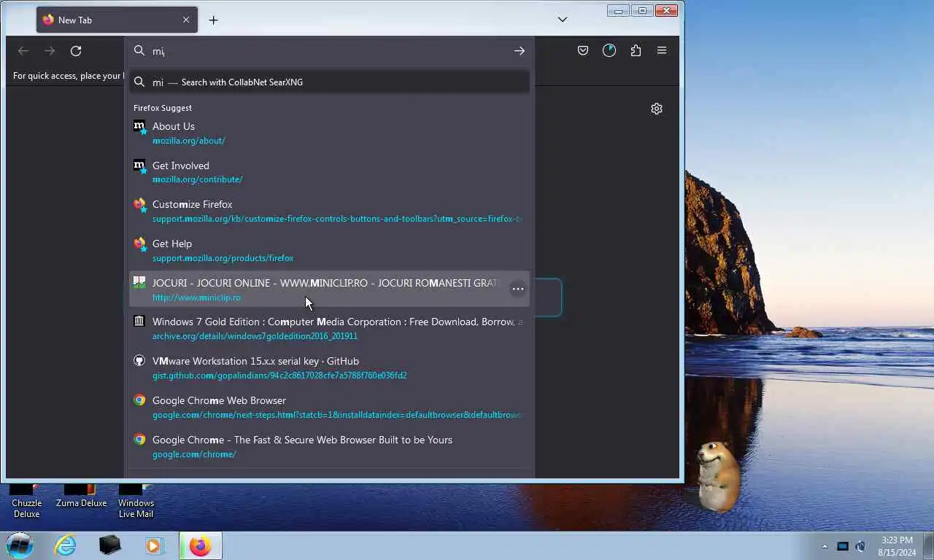Click the google.com/chrome/ URL text

[x=194, y=454]
